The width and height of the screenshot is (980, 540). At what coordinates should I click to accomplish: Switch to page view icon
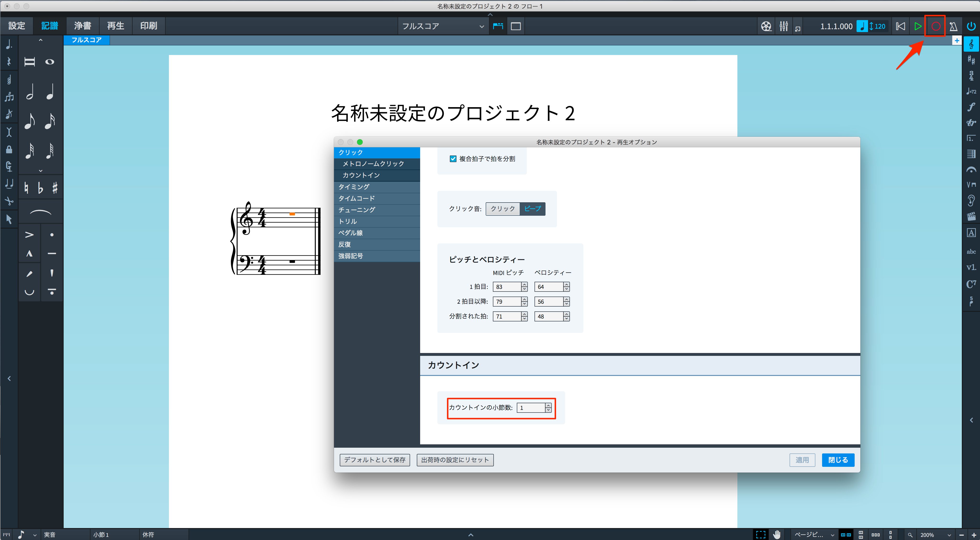point(516,26)
